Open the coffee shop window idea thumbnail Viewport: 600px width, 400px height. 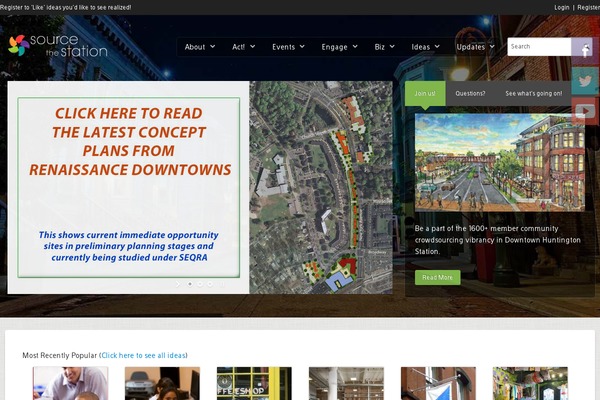pos(254,383)
